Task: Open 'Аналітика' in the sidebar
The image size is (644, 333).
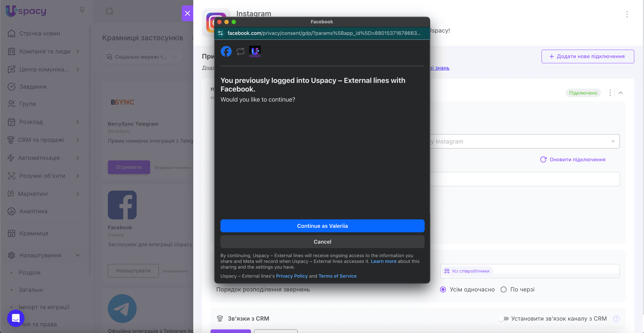Action: (33, 211)
